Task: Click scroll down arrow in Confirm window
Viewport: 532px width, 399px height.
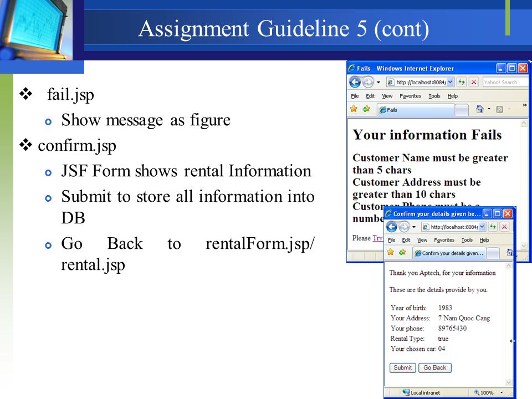Action: [x=509, y=382]
